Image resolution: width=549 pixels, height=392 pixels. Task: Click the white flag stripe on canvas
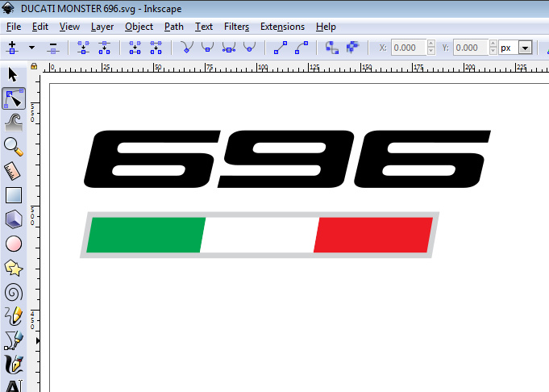[x=260, y=235]
